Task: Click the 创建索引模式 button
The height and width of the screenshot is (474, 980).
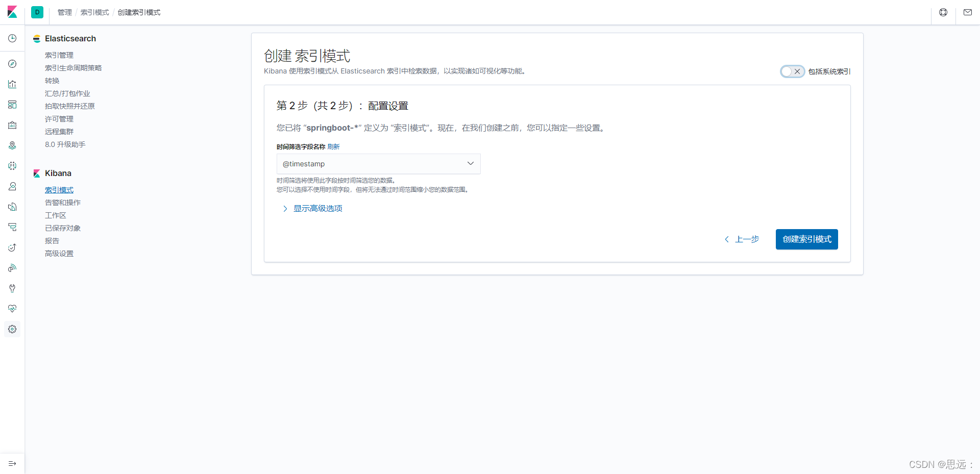Action: tap(806, 239)
